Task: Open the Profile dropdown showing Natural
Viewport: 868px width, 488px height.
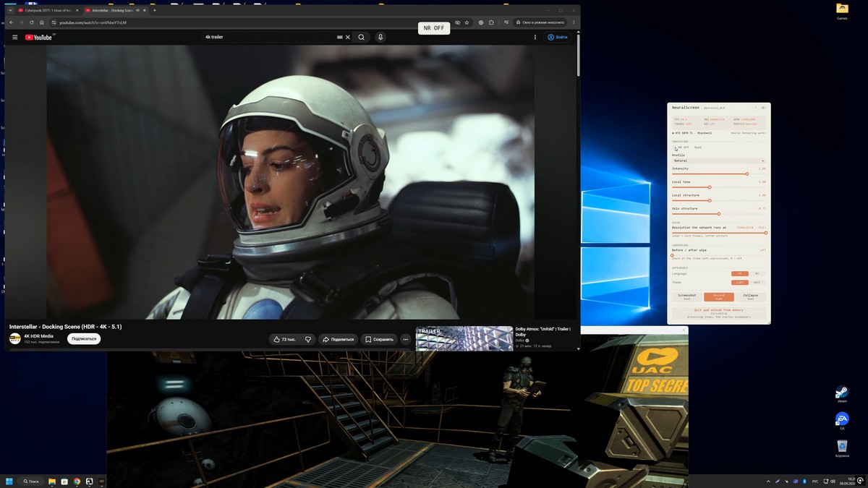Action: point(719,160)
